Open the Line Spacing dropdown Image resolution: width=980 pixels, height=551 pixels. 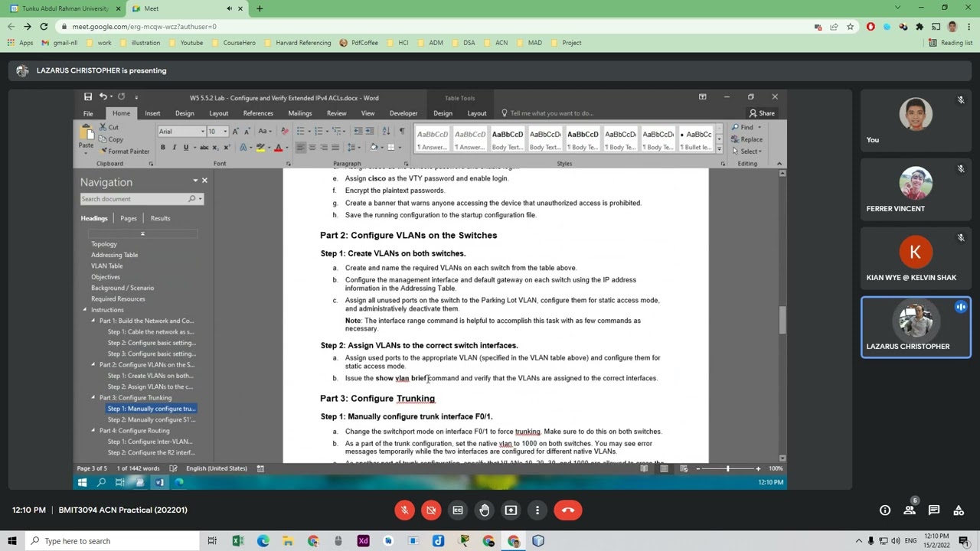click(x=354, y=148)
